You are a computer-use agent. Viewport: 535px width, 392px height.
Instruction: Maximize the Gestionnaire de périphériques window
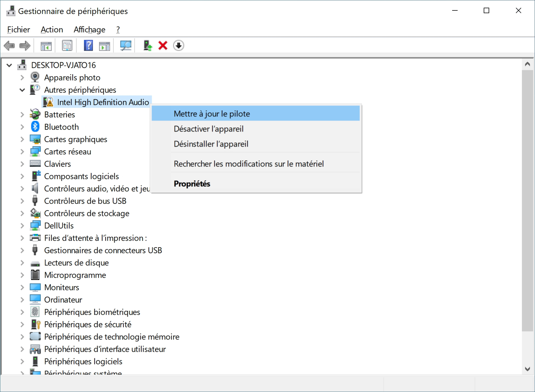click(486, 10)
